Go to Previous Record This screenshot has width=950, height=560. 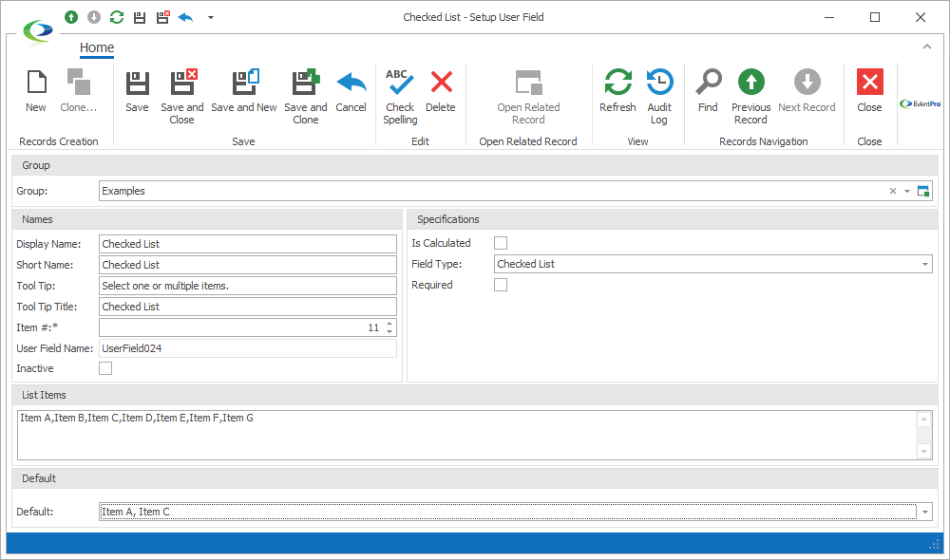750,97
